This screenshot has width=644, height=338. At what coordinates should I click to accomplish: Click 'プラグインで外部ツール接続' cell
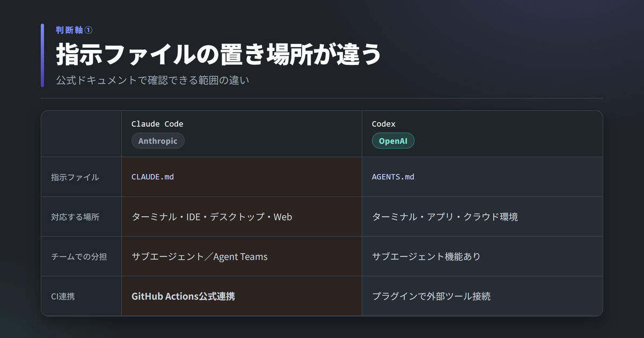tap(482, 296)
